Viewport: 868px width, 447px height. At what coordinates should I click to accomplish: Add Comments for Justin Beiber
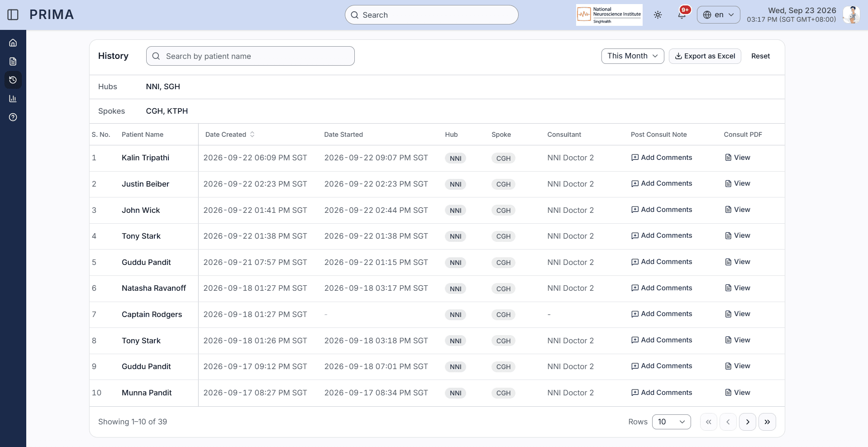pos(662,183)
